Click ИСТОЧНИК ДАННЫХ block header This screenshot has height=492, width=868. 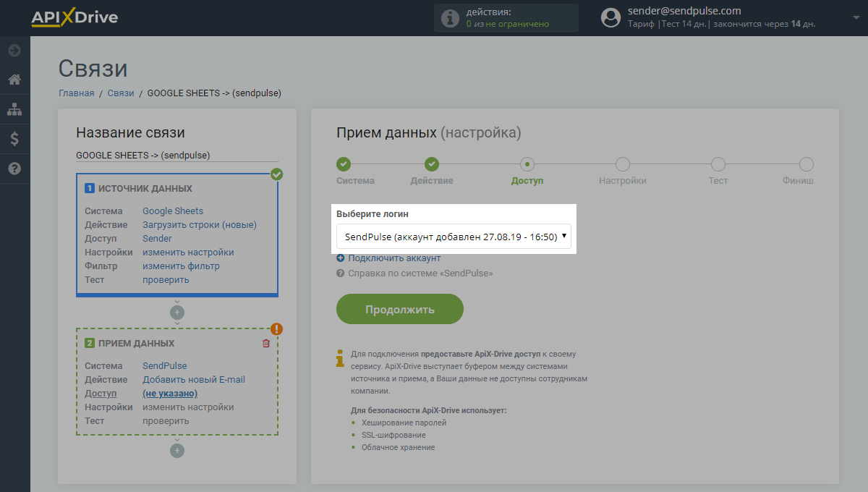145,188
